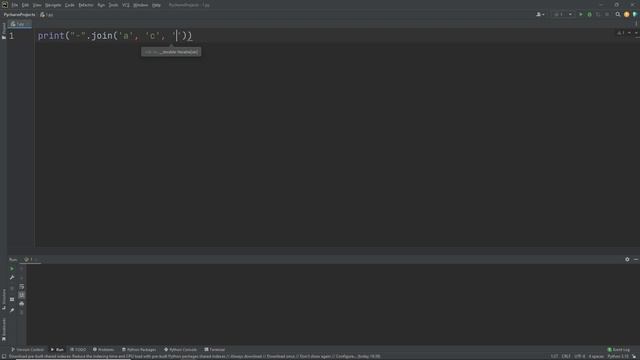The image size is (640, 360).
Task: Open the user account dropdown
Action: tap(540, 15)
